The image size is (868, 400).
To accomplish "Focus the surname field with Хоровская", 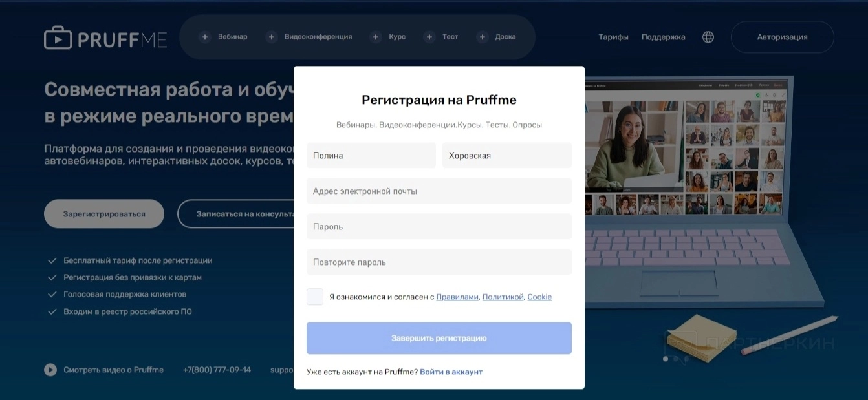I will 507,155.
